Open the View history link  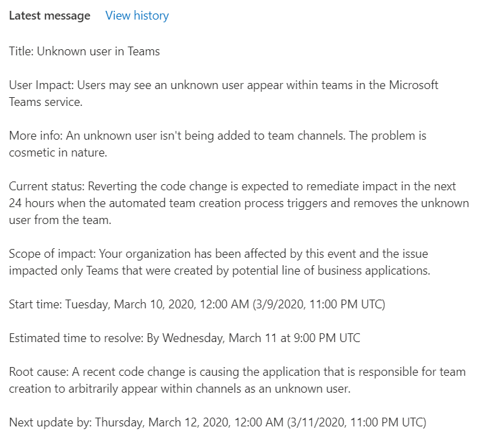click(x=137, y=16)
